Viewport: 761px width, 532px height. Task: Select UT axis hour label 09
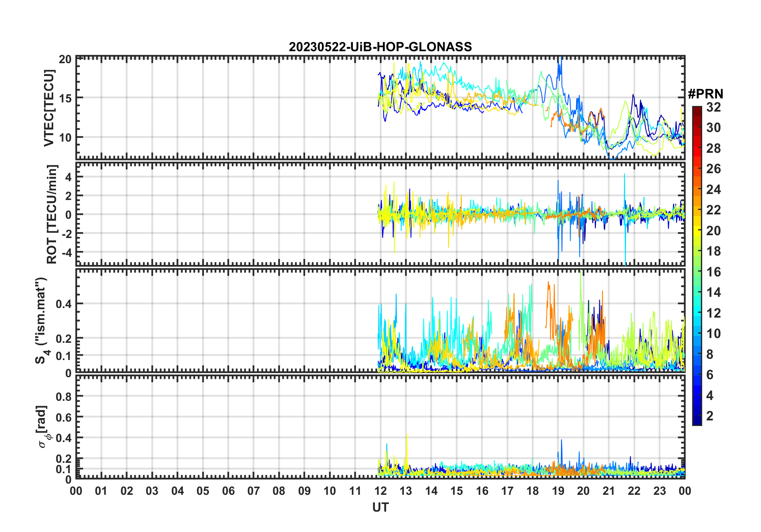(304, 491)
